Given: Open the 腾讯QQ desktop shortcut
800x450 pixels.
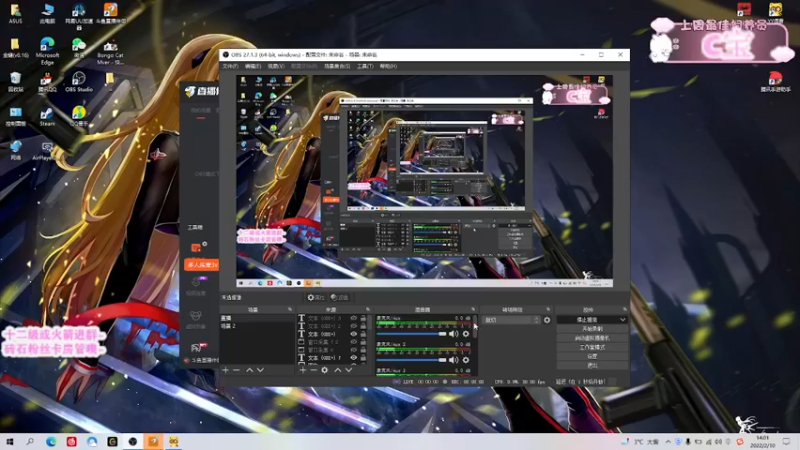Looking at the screenshot, I should click(x=47, y=82).
